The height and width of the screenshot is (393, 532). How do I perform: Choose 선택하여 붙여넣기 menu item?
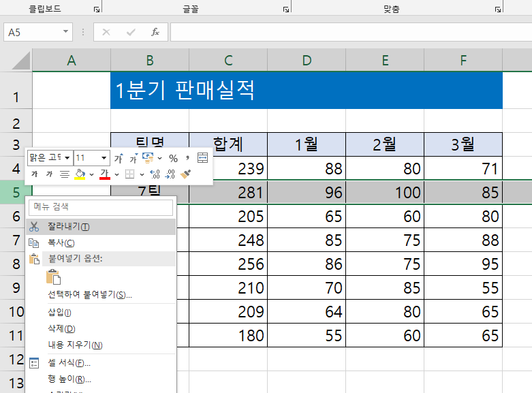point(101,294)
